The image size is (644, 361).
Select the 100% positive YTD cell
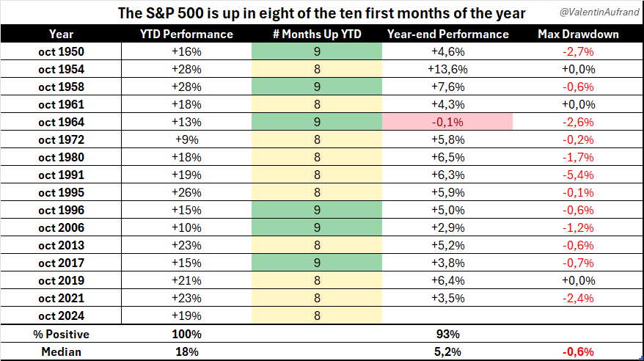186,334
